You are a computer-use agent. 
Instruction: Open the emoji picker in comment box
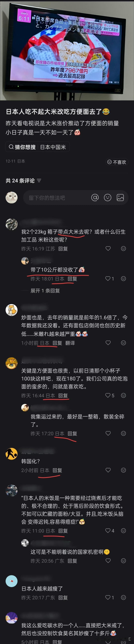pos(108,198)
